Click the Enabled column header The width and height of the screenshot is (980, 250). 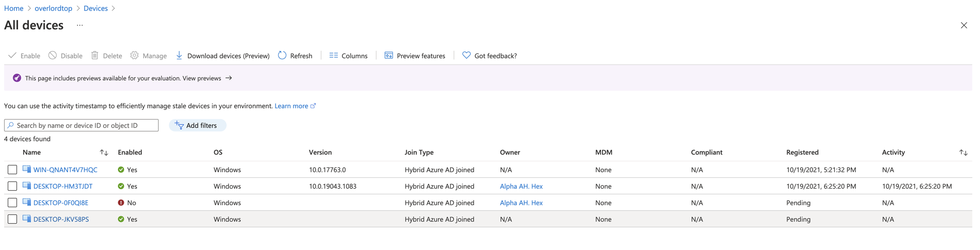(x=130, y=152)
